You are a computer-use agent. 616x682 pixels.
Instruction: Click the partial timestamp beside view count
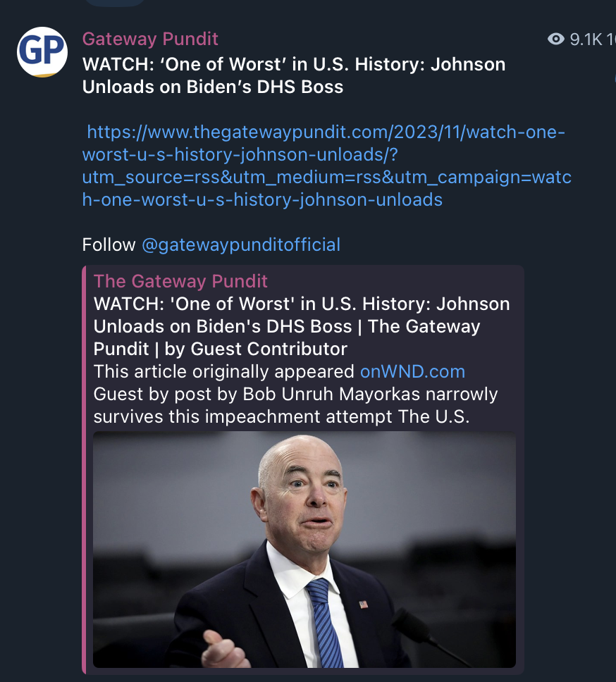point(611,39)
